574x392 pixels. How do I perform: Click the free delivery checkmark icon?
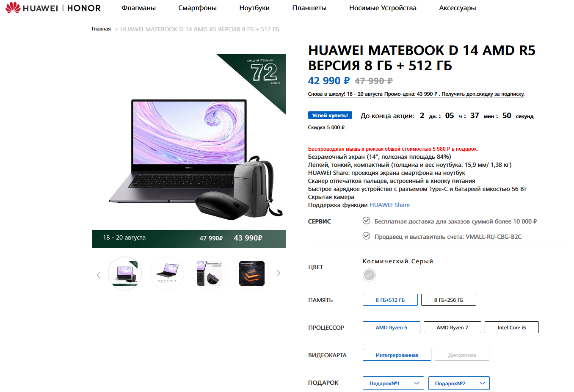click(367, 221)
